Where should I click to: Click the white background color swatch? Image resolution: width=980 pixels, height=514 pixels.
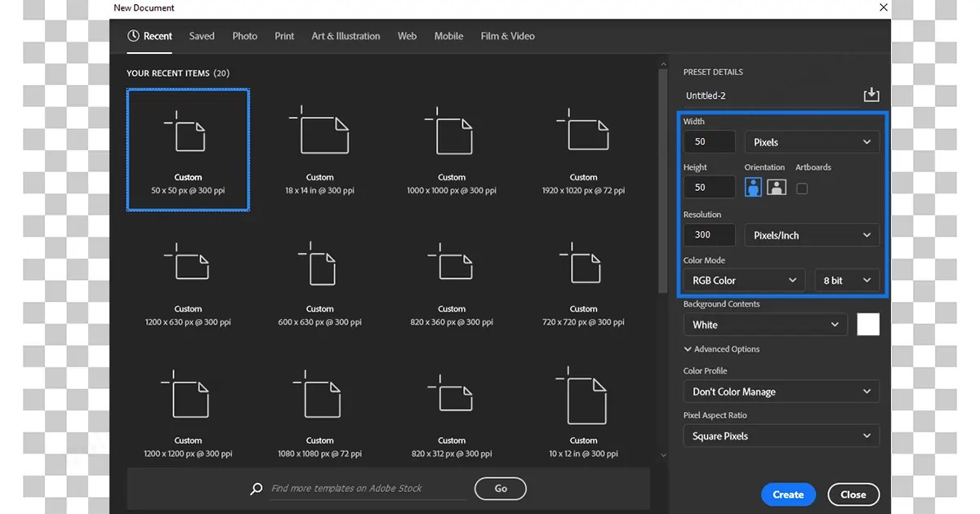867,324
